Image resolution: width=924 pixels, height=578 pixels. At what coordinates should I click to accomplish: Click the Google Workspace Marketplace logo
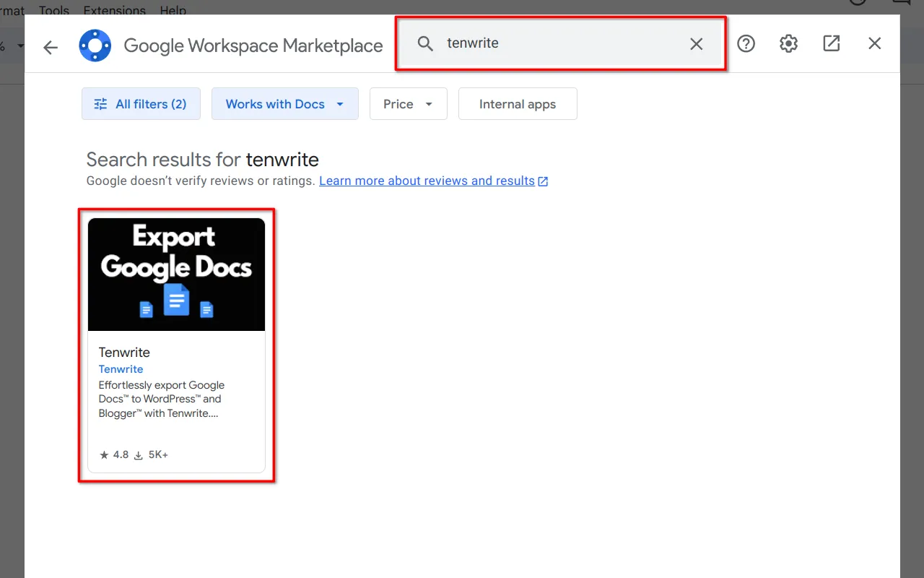pyautogui.click(x=95, y=44)
